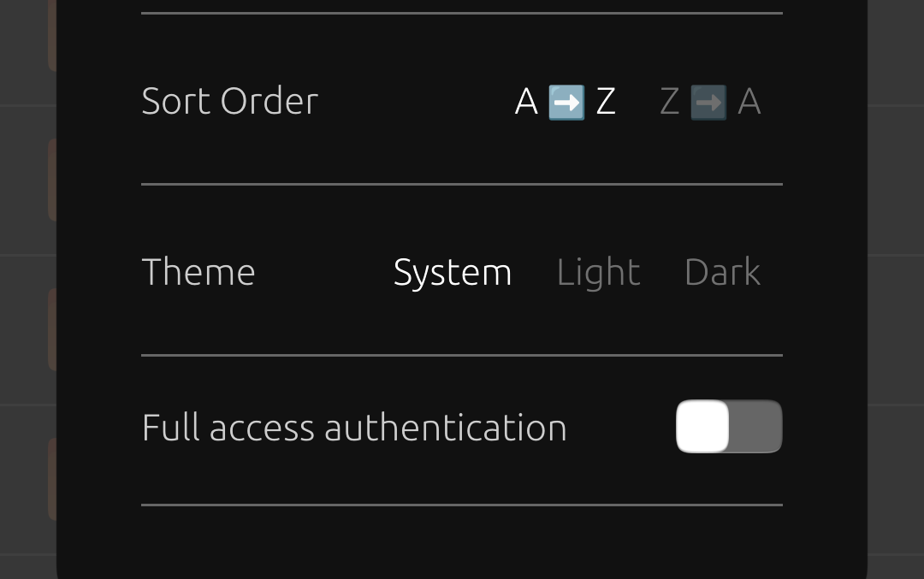Choose the grayed arrow icon for descending order
924x579 pixels.
tap(708, 101)
